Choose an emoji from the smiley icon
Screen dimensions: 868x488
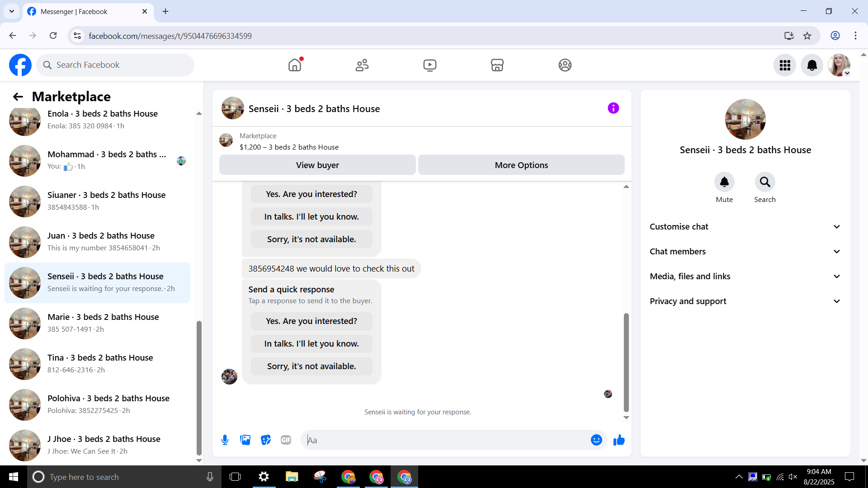pos(596,440)
